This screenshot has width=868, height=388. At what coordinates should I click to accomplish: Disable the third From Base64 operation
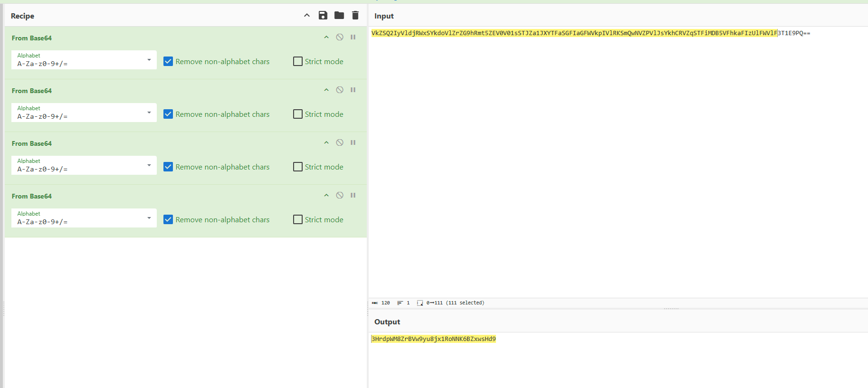point(340,142)
